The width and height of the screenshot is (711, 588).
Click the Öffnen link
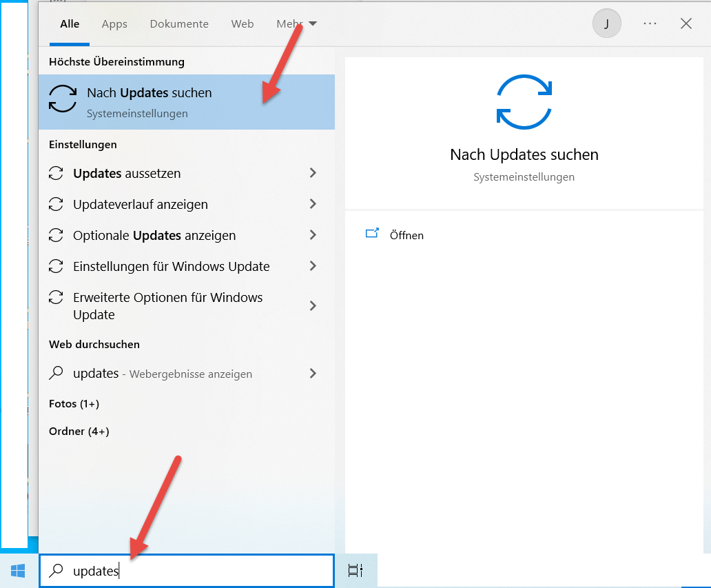406,235
